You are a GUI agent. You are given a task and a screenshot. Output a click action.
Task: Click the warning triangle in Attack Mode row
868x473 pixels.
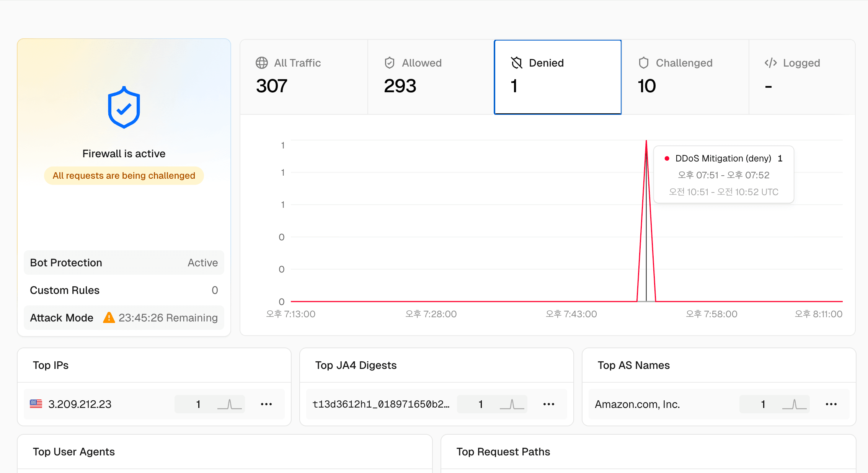(109, 318)
